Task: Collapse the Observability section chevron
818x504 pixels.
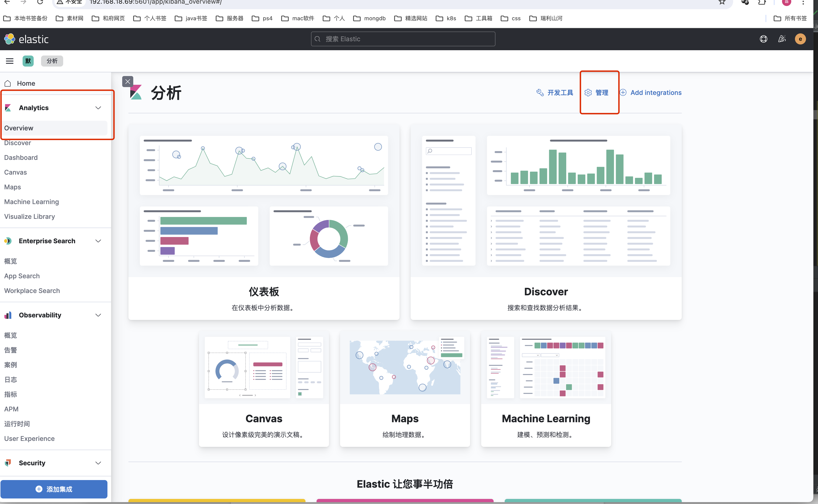Action: tap(98, 315)
